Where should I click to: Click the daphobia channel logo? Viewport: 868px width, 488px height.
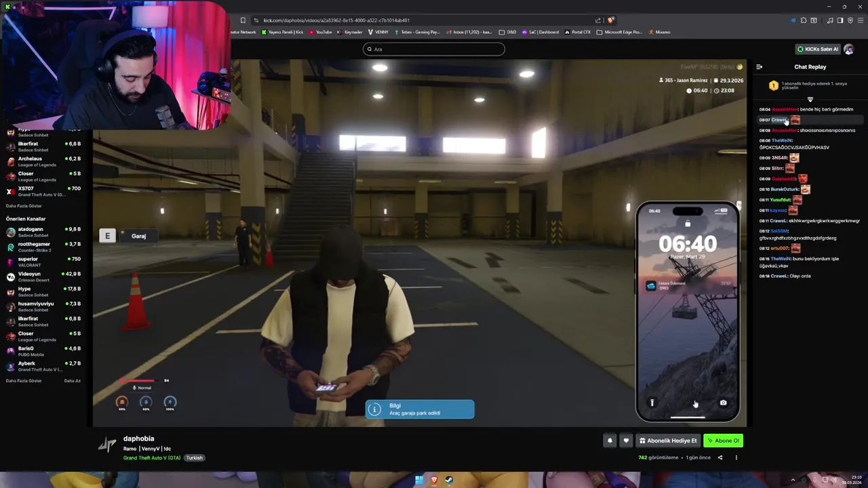(107, 444)
